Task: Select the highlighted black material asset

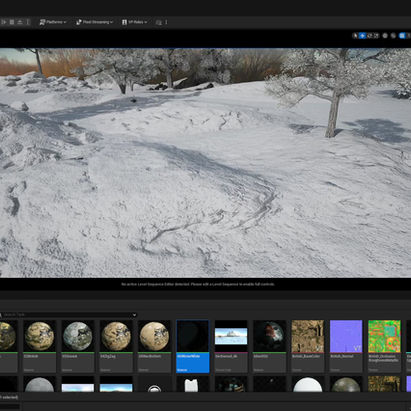Action: (x=193, y=346)
